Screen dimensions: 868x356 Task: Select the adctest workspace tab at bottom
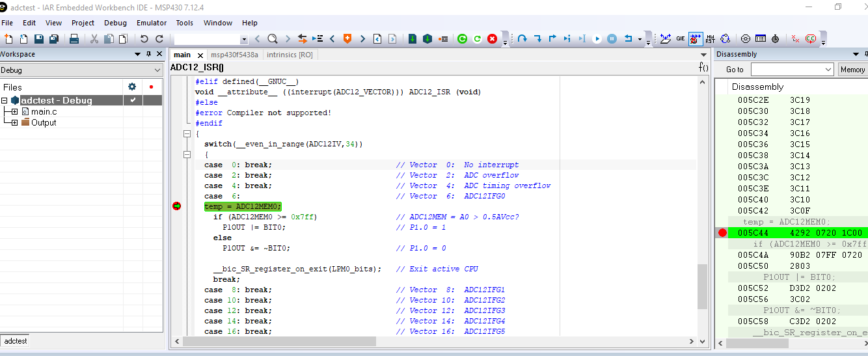pyautogui.click(x=16, y=341)
